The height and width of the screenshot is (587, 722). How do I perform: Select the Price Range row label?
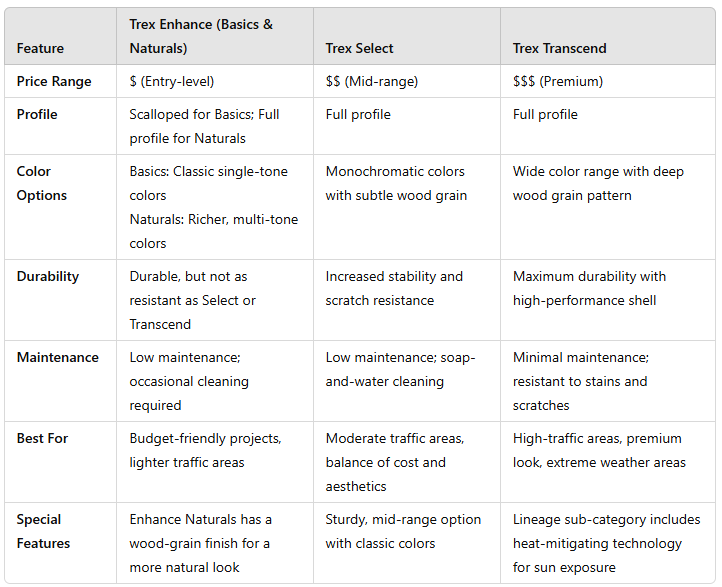click(x=54, y=81)
